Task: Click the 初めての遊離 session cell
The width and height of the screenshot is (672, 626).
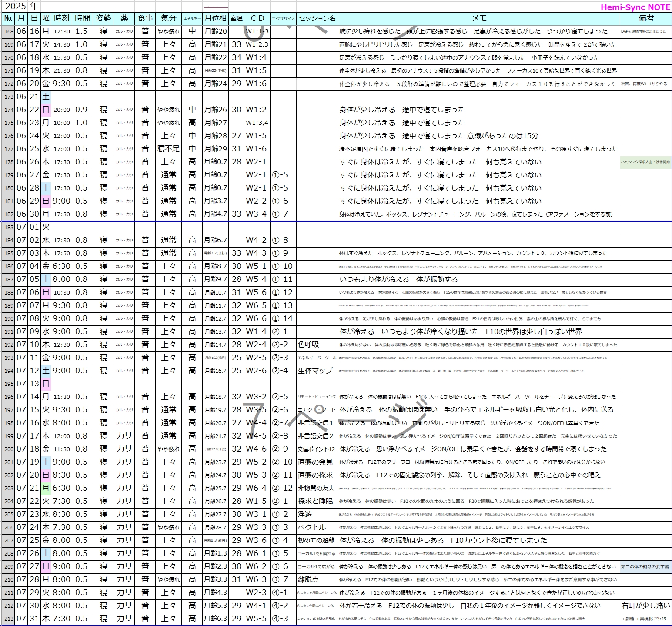Action: 318,540
